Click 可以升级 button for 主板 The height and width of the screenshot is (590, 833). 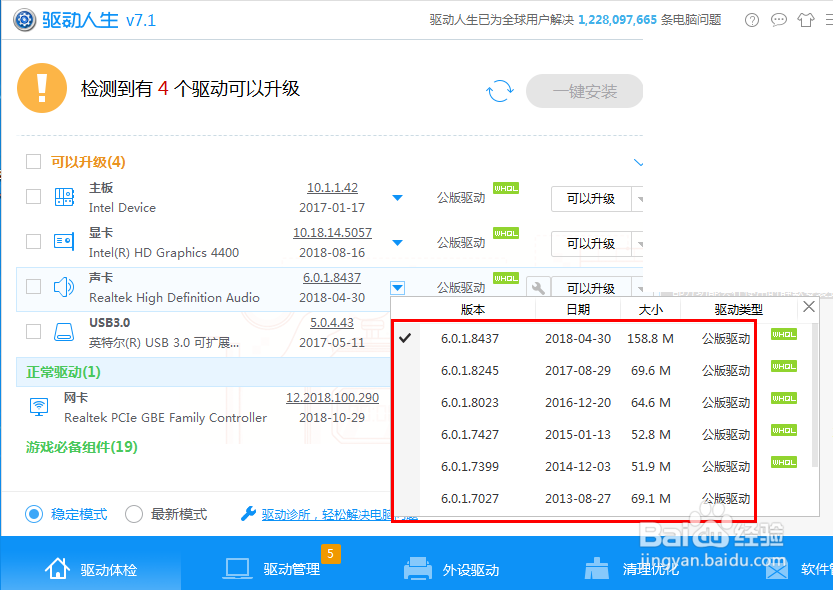point(591,199)
